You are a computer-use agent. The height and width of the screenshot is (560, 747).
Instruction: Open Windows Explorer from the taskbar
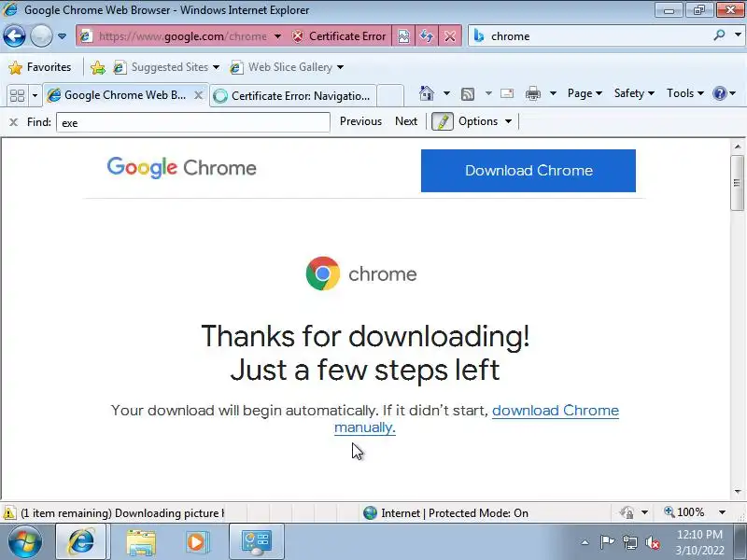tap(141, 542)
